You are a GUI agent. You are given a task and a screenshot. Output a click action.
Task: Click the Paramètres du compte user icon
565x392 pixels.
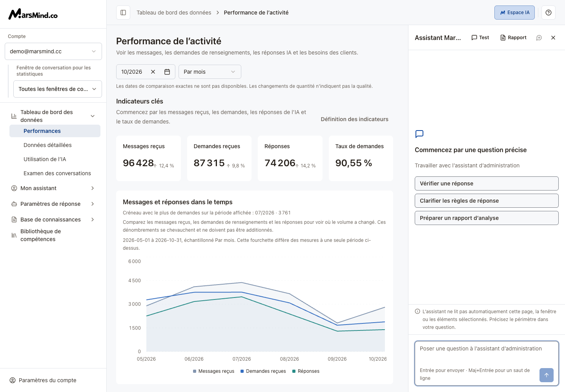13,380
